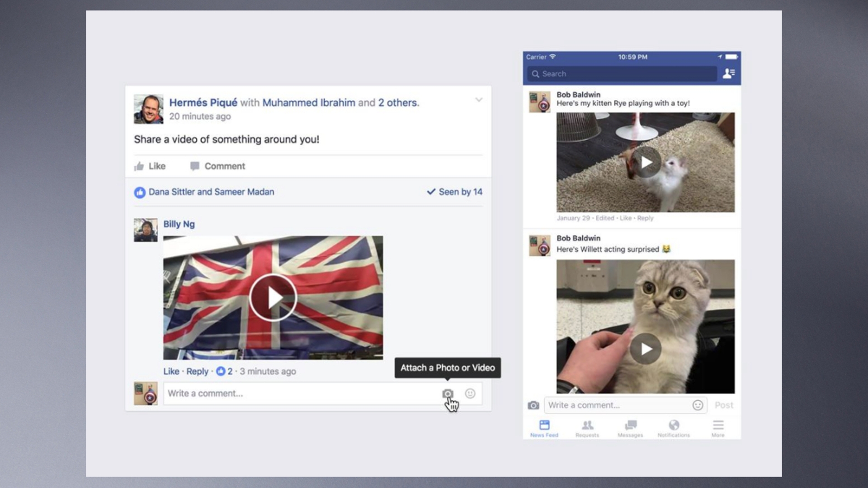This screenshot has height=488, width=868.
Task: Click the checkmark Seen by 14 toggle
Action: 454,191
